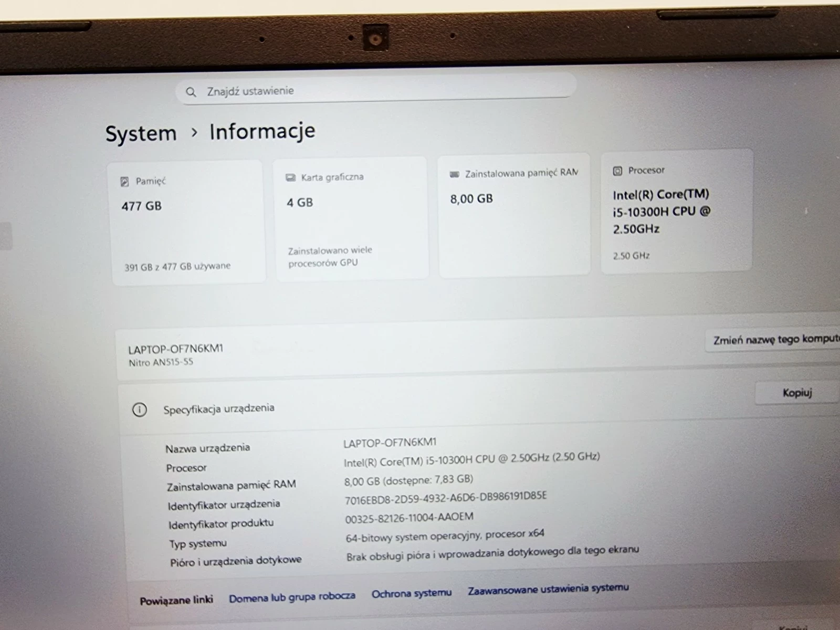Click the processor chip icon on Procesor card
Screen dimensions: 840x630
tap(617, 170)
